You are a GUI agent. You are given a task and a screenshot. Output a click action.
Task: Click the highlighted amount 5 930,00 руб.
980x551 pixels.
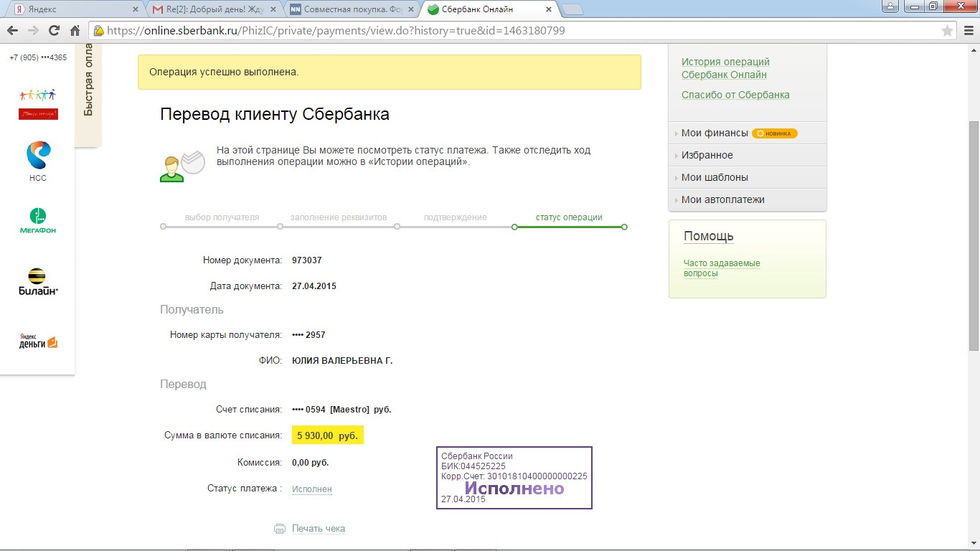(x=328, y=435)
